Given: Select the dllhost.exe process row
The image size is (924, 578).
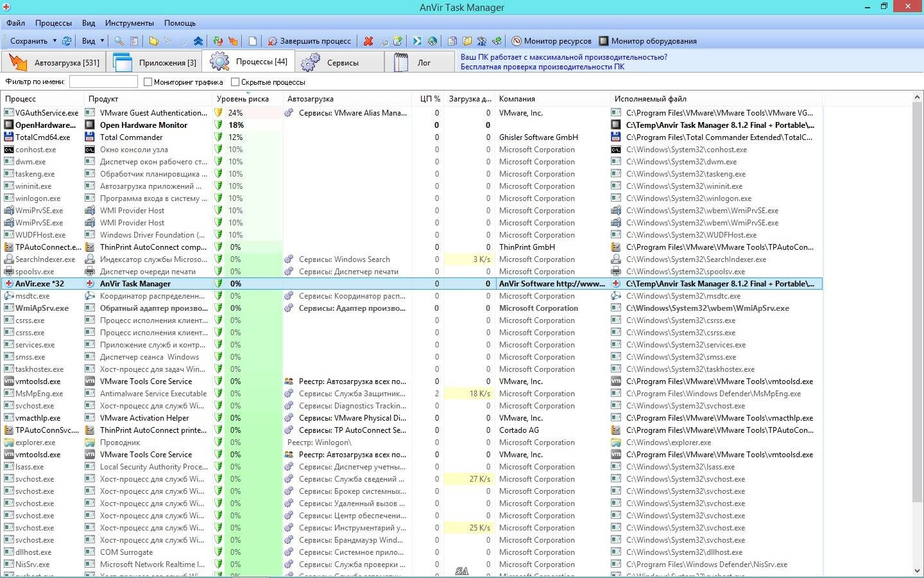Looking at the screenshot, I should [x=411, y=552].
